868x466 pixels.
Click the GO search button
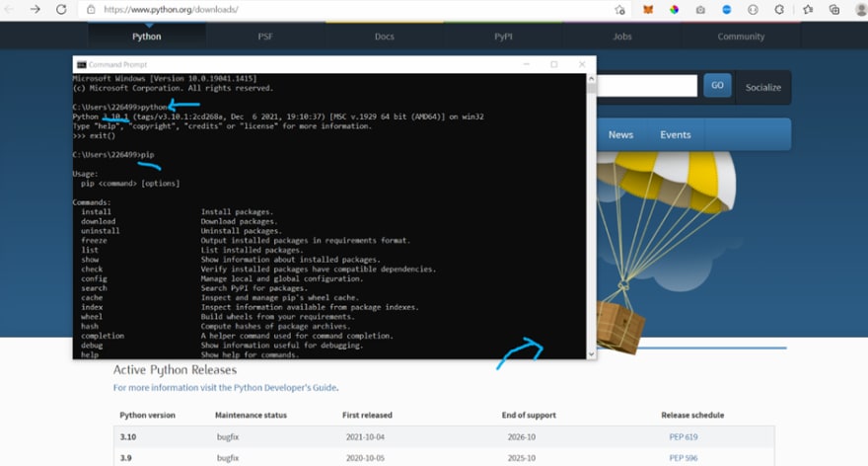coord(717,85)
